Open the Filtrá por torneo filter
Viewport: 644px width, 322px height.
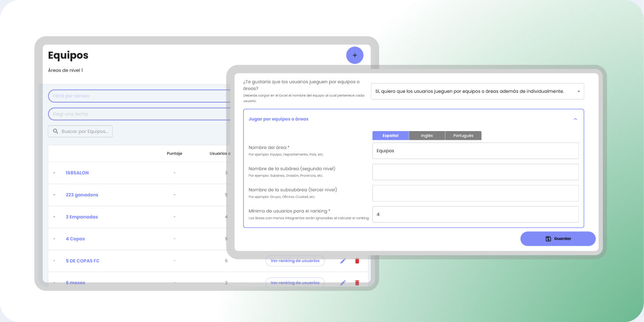pos(138,96)
